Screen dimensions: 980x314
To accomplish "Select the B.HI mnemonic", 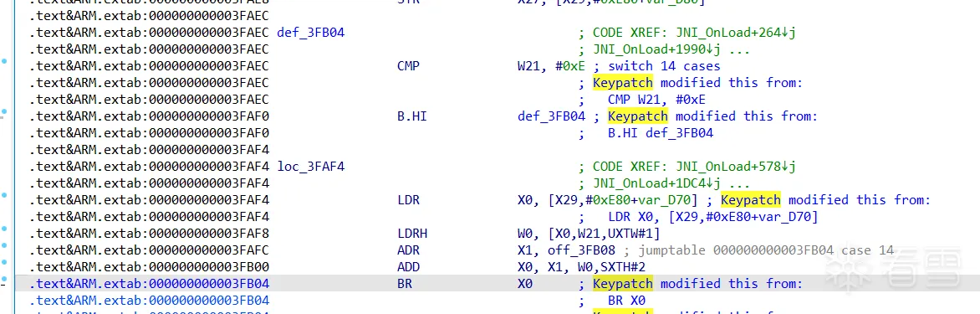I will pyautogui.click(x=412, y=116).
